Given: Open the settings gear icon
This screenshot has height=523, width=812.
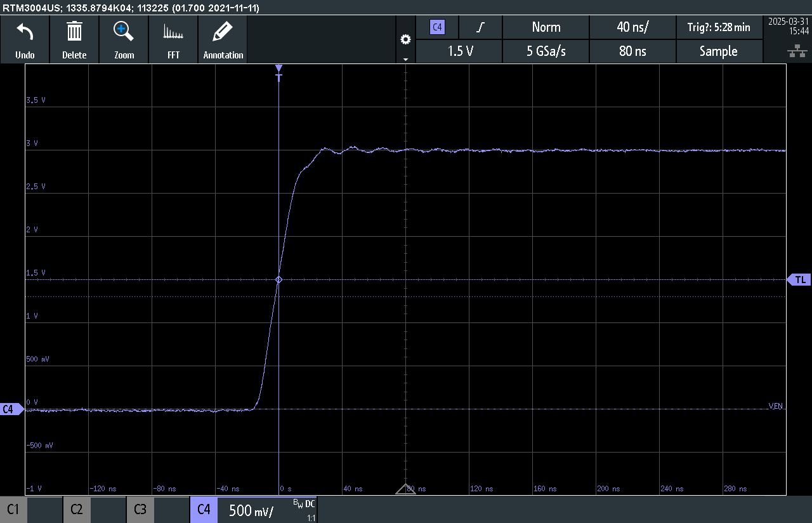Looking at the screenshot, I should pos(405,38).
